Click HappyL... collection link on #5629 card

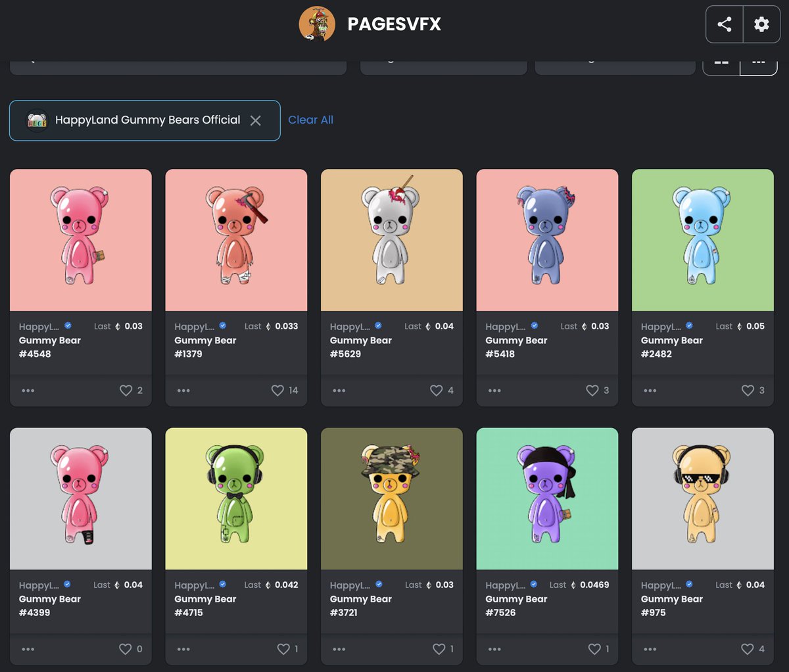[x=350, y=327]
